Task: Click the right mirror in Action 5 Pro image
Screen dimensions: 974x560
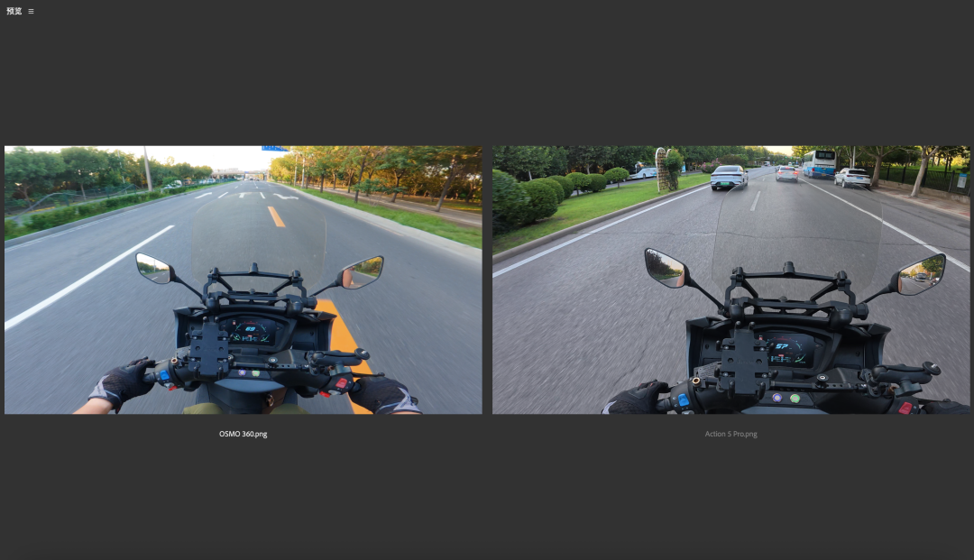Action: 923,272
